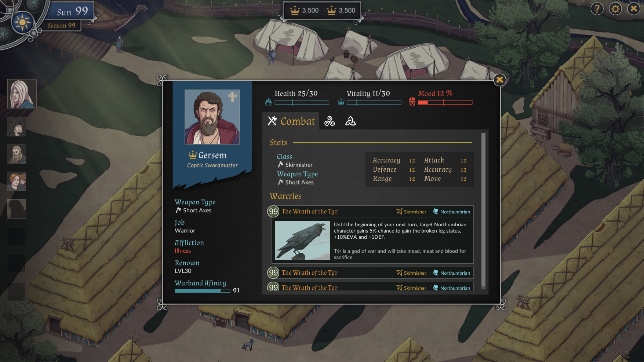Switch to the triskelion spiral tab
The image size is (644, 362).
(x=330, y=121)
